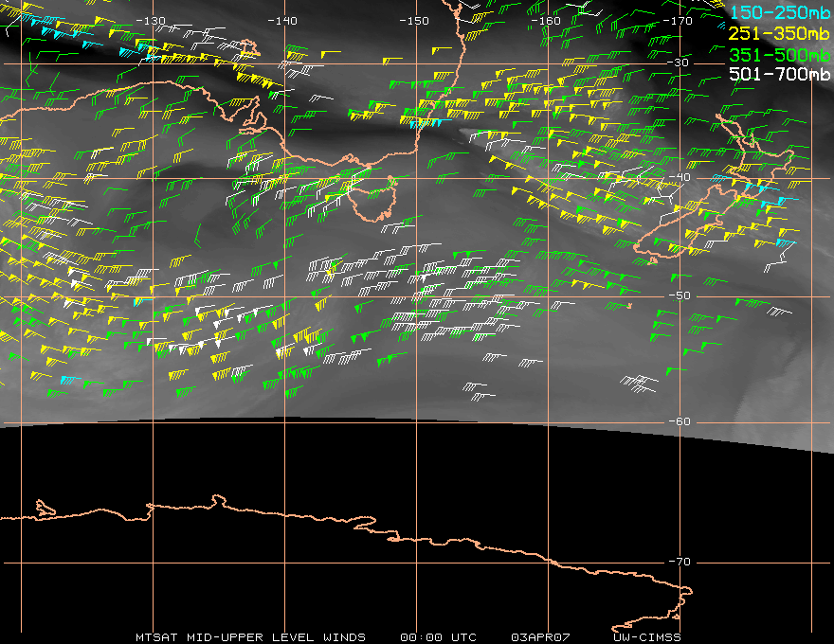Image resolution: width=834 pixels, height=644 pixels.
Task: Select the 03APR07 date text
Action: click(542, 636)
